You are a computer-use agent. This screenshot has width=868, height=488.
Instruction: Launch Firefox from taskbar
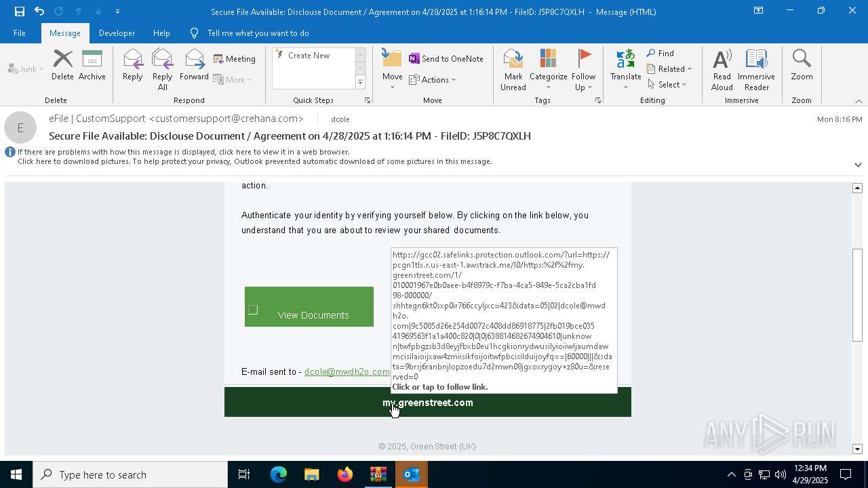click(x=344, y=474)
